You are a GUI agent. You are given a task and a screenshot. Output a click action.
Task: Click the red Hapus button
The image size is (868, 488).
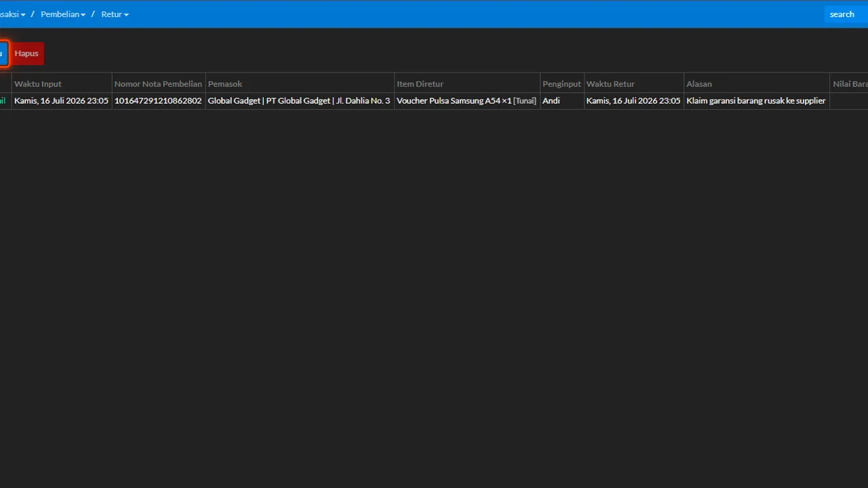pyautogui.click(x=26, y=54)
